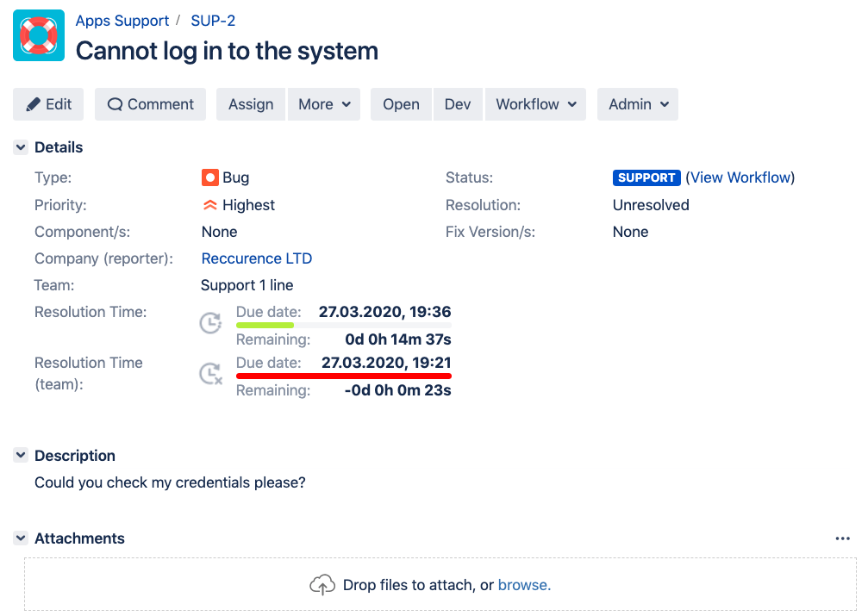Click the due date 27.03.2020, 19:36
The image size is (868, 616).
pos(384,312)
